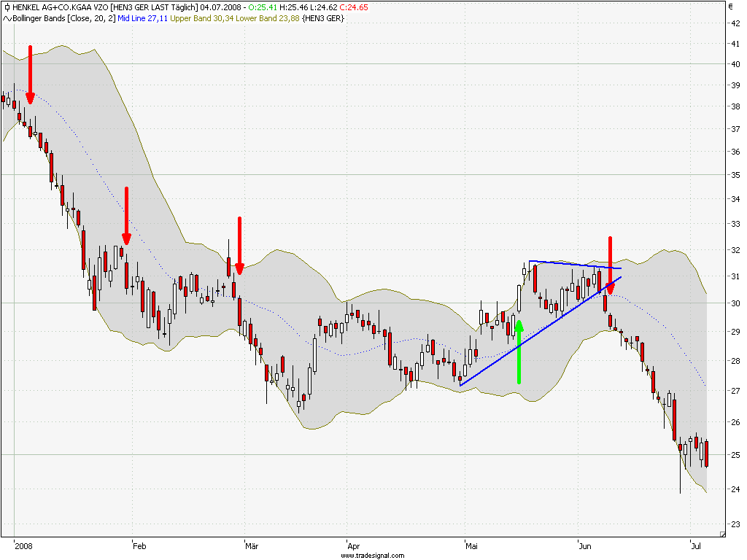Click the candlestick chart icon beside HENKEL title
The height and width of the screenshot is (560, 747).
[7, 7]
